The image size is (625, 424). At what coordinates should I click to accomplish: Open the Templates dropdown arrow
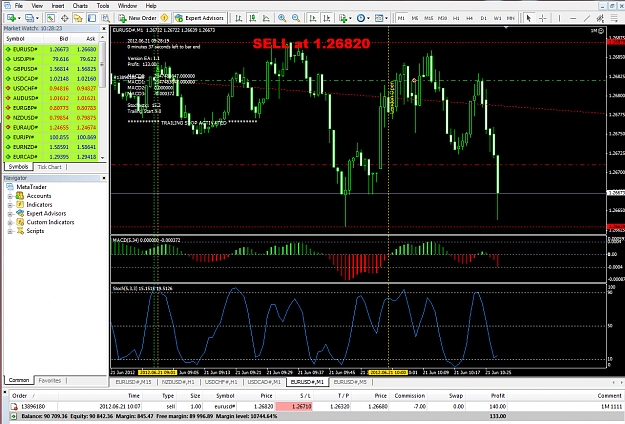387,18
